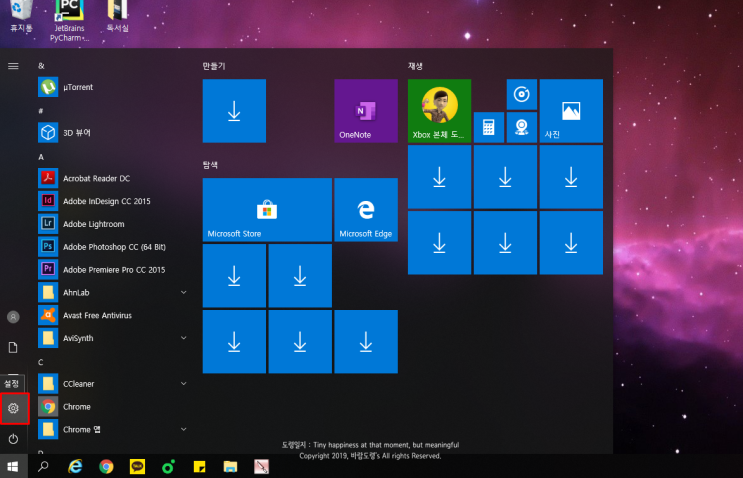Viewport: 743px width, 478px height.
Task: Click taskbar search magnifier icon
Action: pyautogui.click(x=43, y=467)
